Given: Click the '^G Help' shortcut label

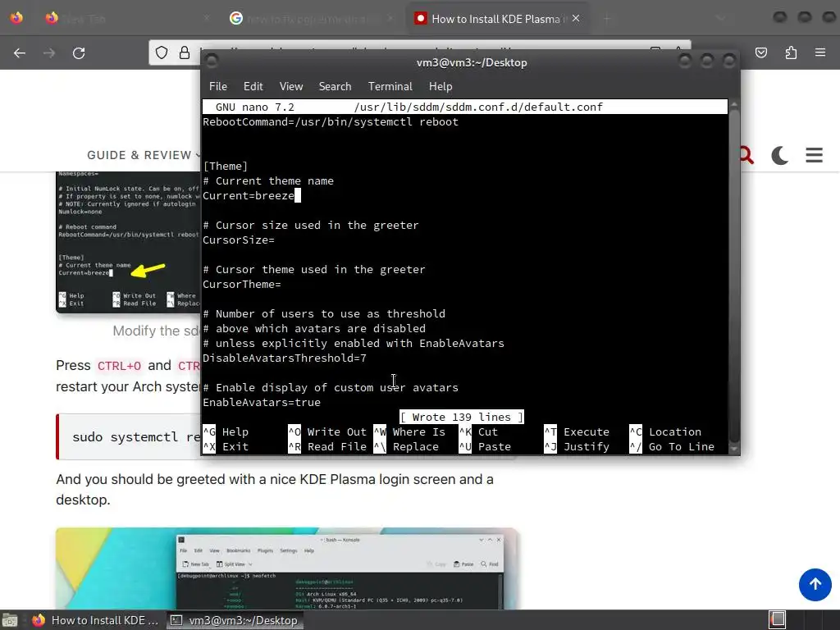Looking at the screenshot, I should point(226,431).
